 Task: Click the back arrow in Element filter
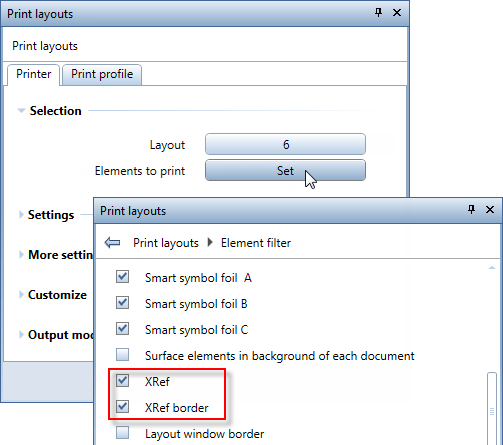click(x=112, y=243)
